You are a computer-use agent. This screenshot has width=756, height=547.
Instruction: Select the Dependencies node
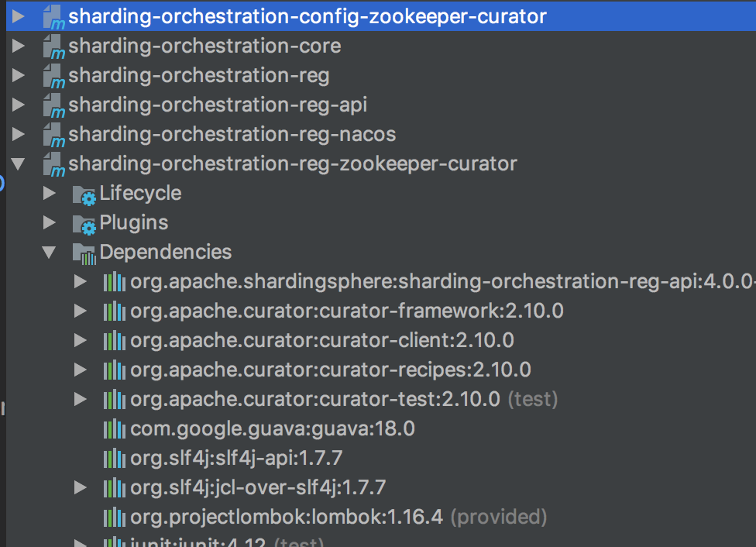pyautogui.click(x=166, y=253)
